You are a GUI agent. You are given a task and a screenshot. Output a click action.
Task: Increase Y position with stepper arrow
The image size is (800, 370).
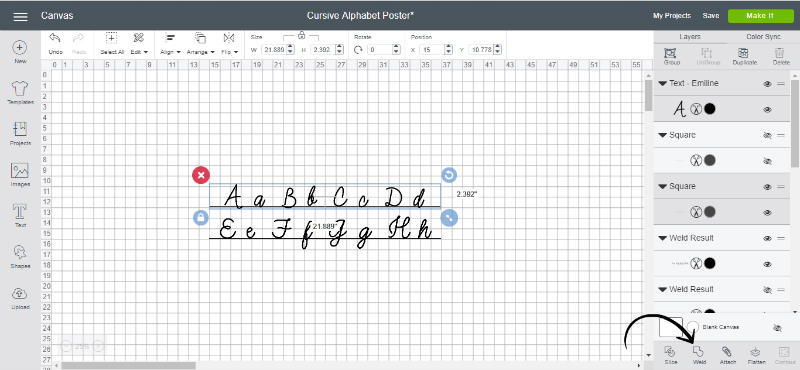click(498, 47)
